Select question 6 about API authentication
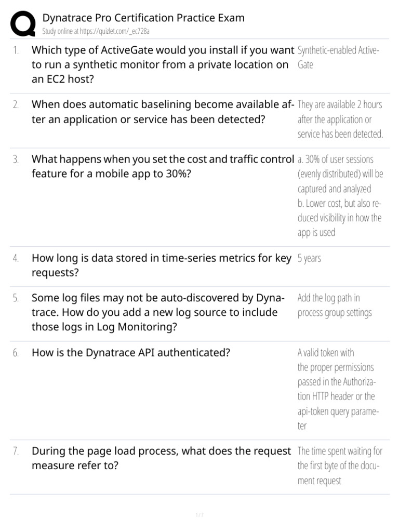399x532 pixels. click(130, 353)
